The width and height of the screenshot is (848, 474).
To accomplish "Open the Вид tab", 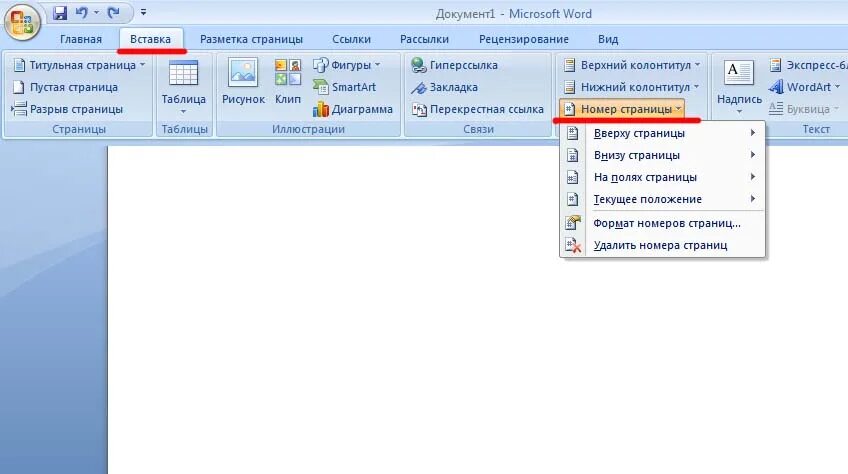I will 608,39.
